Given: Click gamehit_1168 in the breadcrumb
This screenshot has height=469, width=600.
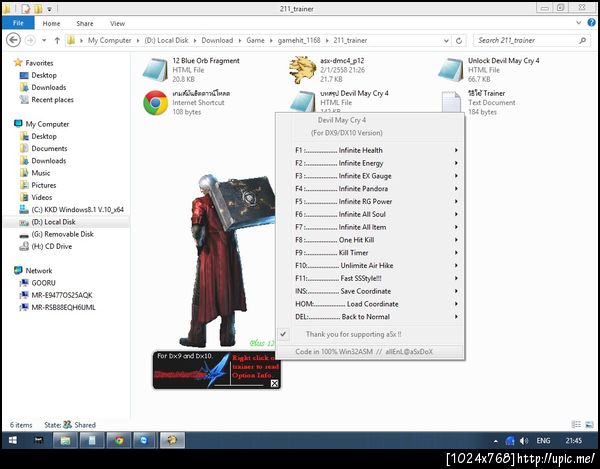Looking at the screenshot, I should click(299, 40).
